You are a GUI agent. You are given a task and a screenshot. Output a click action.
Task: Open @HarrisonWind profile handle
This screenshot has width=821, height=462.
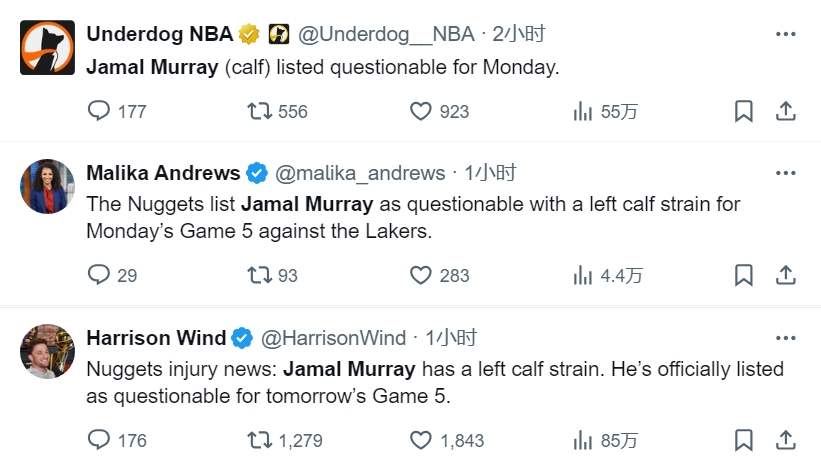tap(334, 338)
